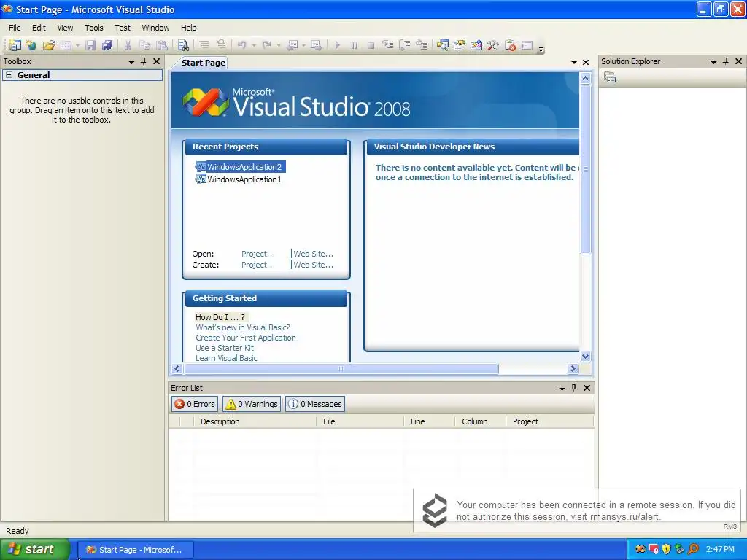This screenshot has height=560, width=747.
Task: Click the Break All pause icon
Action: [354, 45]
